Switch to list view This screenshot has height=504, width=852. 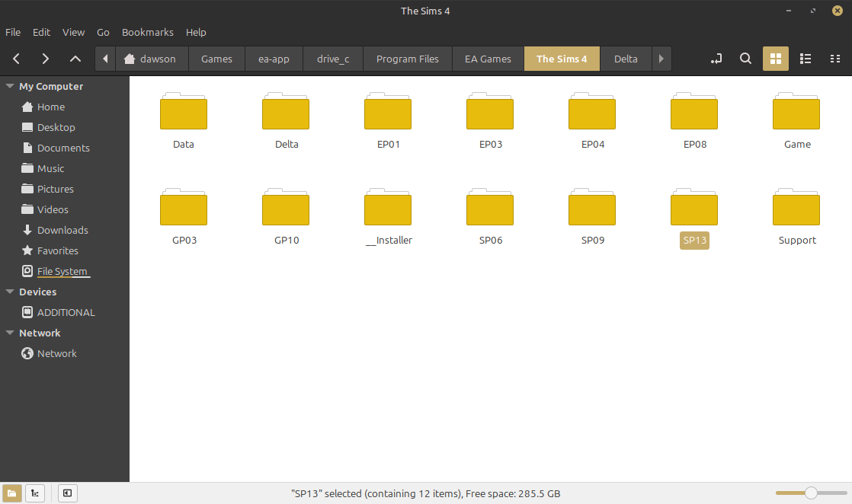[x=805, y=59]
